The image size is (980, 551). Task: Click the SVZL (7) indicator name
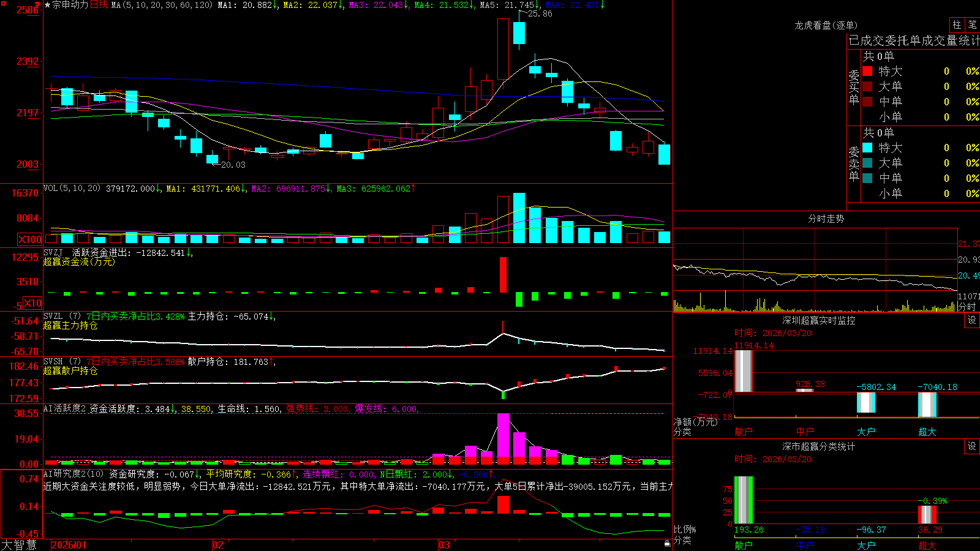coord(62,316)
